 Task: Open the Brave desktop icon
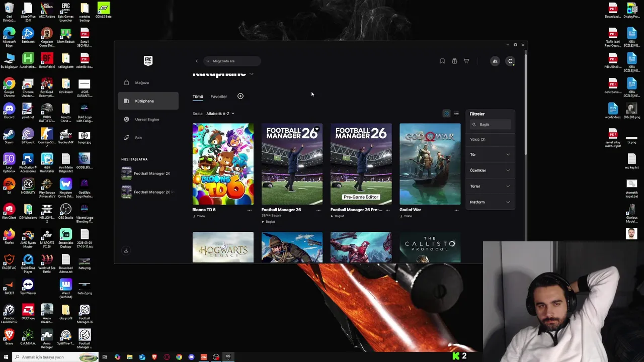[9, 337]
